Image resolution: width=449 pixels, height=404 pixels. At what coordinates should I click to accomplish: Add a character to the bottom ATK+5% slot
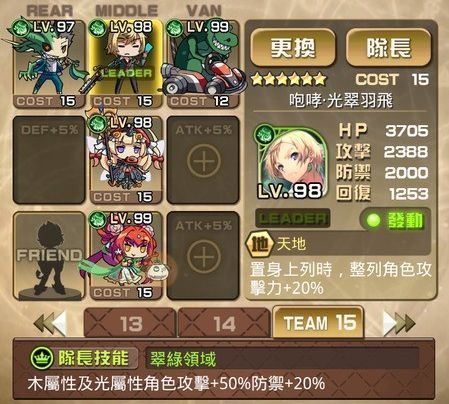point(203,255)
